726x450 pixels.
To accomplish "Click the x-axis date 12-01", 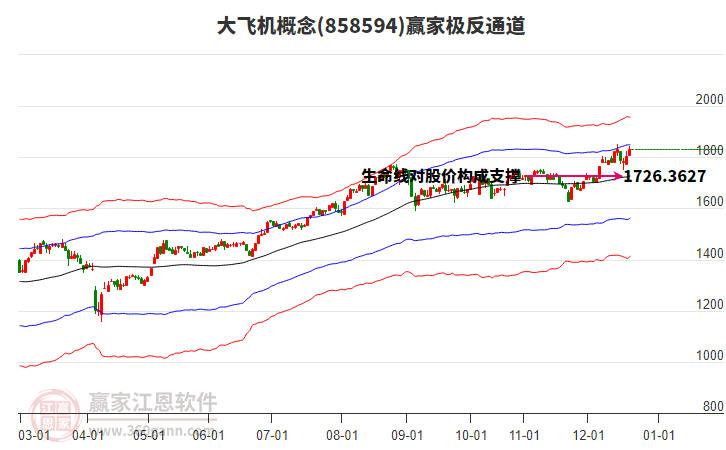I will tap(588, 436).
